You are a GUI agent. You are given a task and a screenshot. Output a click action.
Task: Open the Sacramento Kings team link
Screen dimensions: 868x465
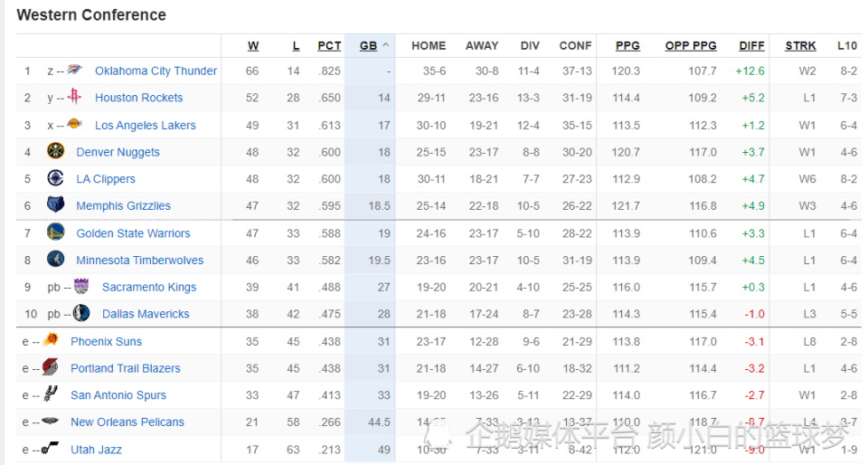pos(149,288)
